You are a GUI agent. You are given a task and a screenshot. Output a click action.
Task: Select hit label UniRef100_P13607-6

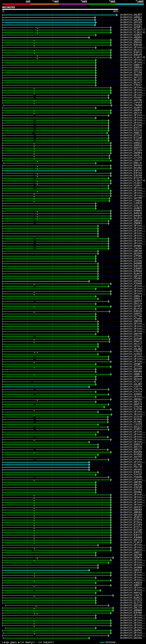point(132,32)
